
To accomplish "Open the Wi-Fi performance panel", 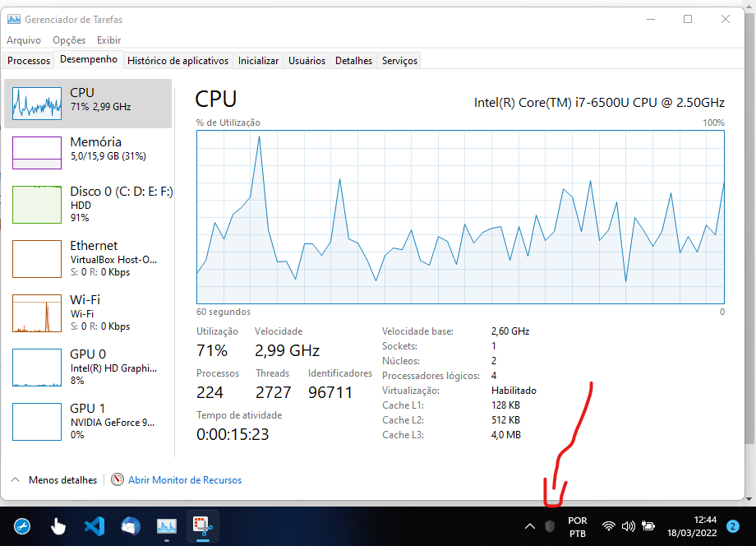I will pos(88,312).
